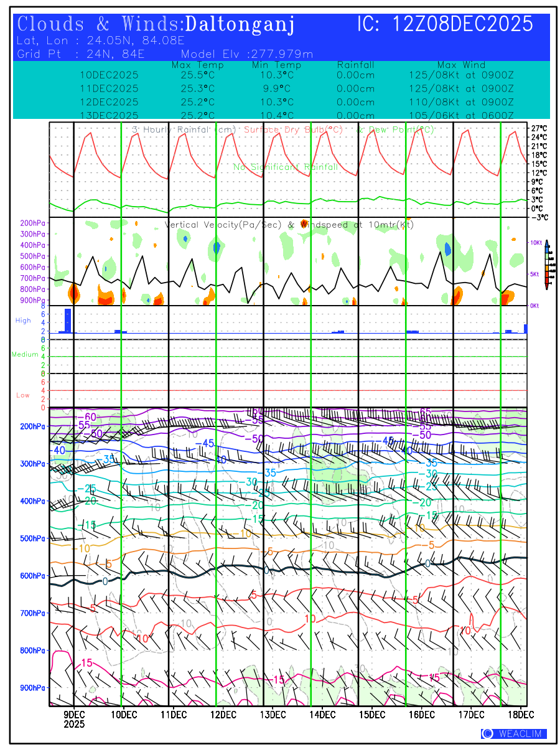Click the Model Elv elevation text
The width and height of the screenshot is (560, 747).
coord(247,54)
